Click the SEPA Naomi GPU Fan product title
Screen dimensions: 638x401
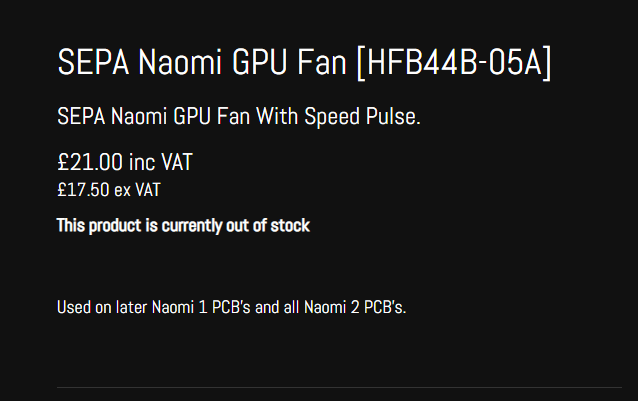[x=304, y=63]
